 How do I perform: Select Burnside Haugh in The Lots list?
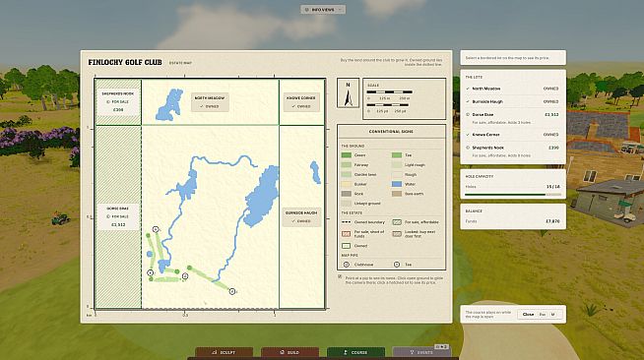(512, 101)
